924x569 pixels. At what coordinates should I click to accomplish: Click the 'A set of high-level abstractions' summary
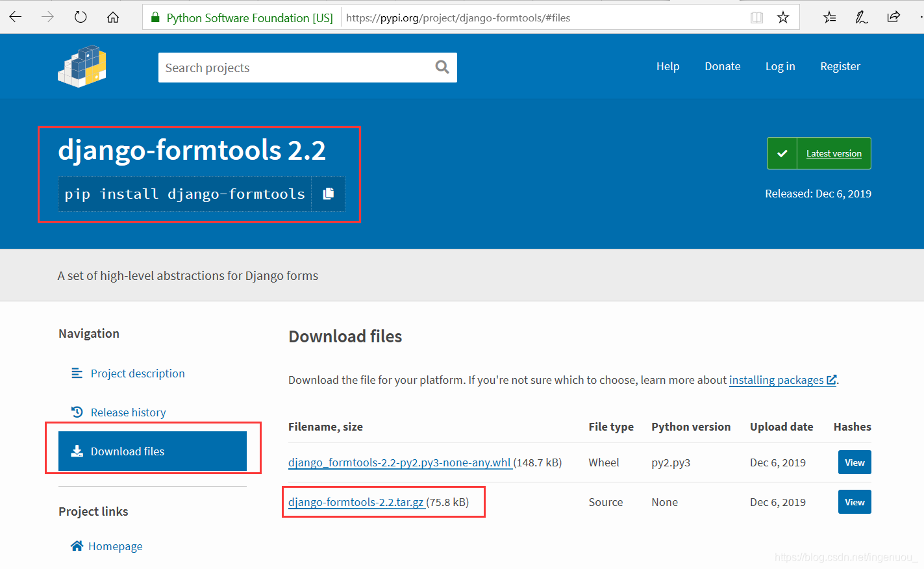click(x=188, y=275)
